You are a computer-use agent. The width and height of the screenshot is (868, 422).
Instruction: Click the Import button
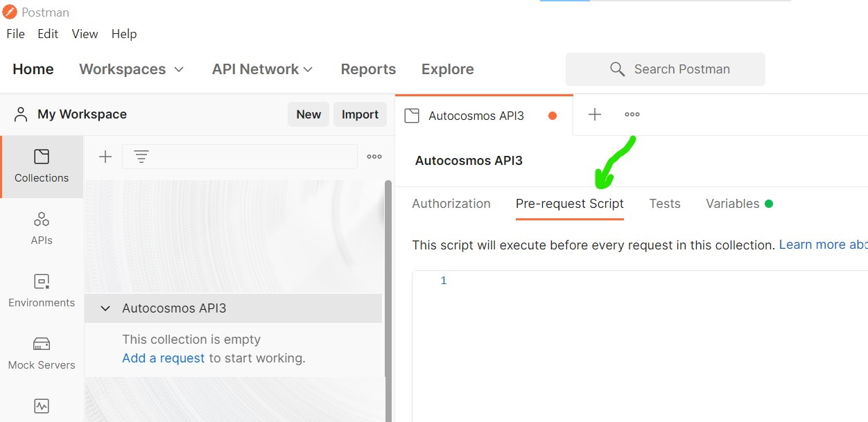pyautogui.click(x=360, y=114)
